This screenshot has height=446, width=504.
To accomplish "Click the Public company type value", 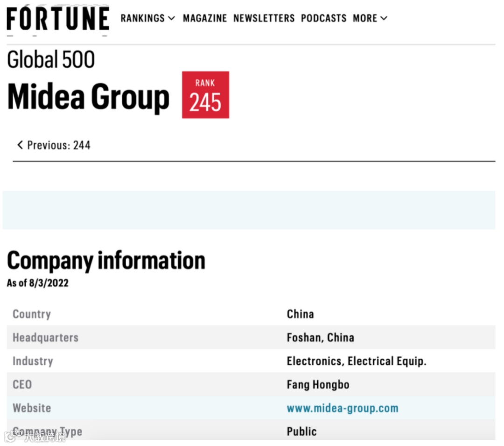I will pyautogui.click(x=301, y=432).
